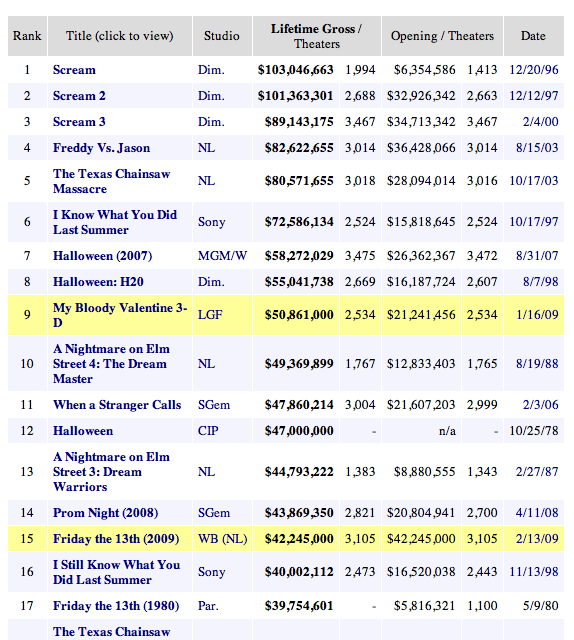574x640 pixels.
Task: Open The Texas Chainsaw Massacre link
Action: [111, 181]
